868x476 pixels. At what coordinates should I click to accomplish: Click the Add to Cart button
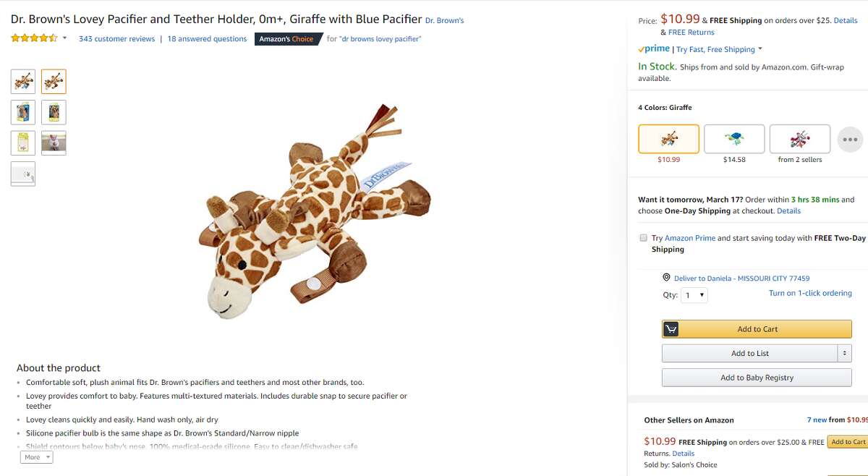(757, 328)
